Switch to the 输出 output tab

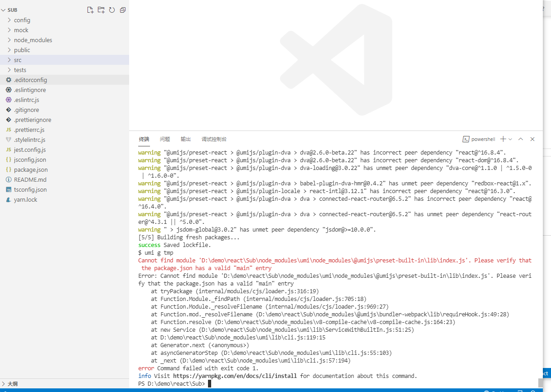[186, 139]
